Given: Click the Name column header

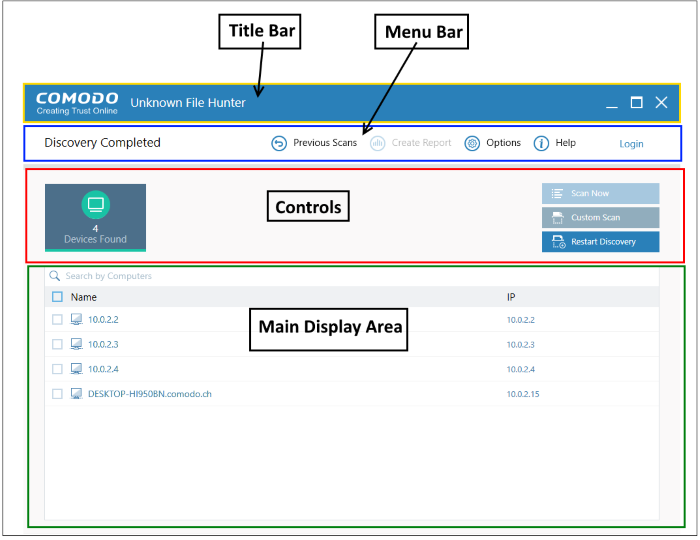Looking at the screenshot, I should tap(83, 297).
